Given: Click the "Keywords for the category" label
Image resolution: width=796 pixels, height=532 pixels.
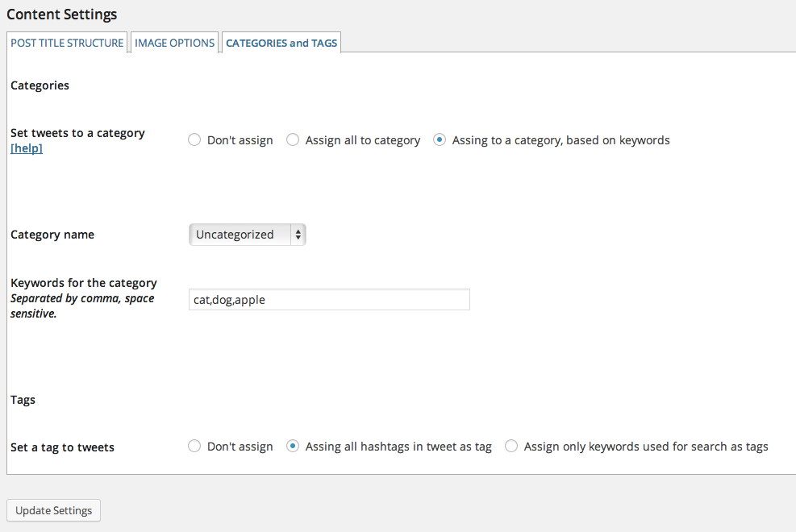Looking at the screenshot, I should point(84,282).
